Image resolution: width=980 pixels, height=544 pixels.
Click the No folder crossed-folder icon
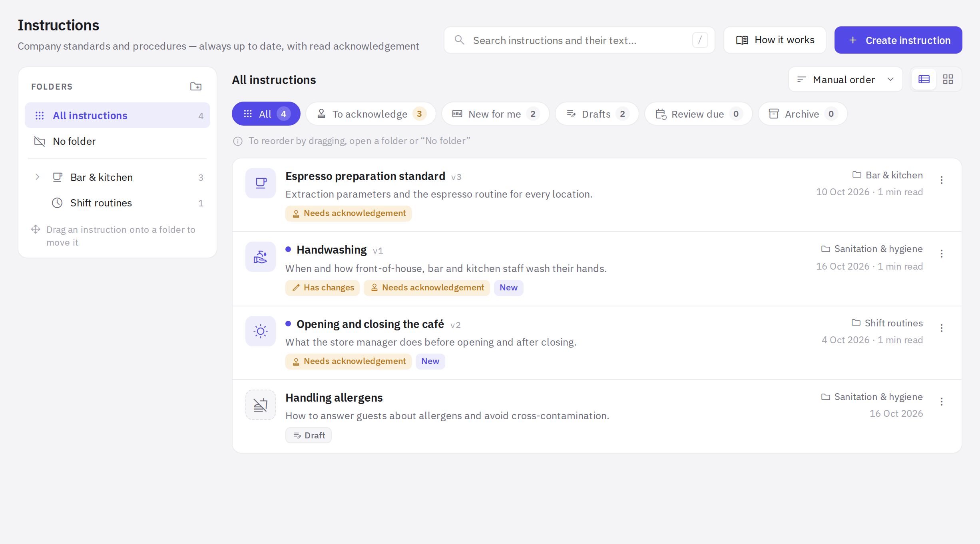click(x=40, y=141)
